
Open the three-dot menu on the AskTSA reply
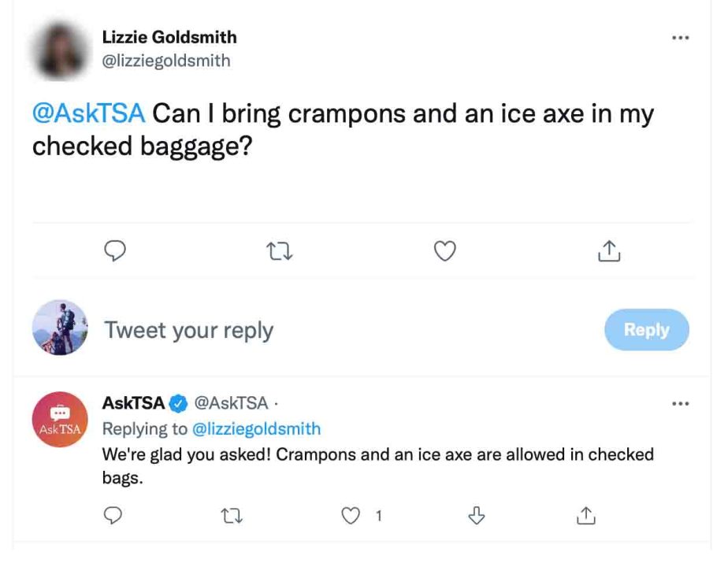click(680, 404)
